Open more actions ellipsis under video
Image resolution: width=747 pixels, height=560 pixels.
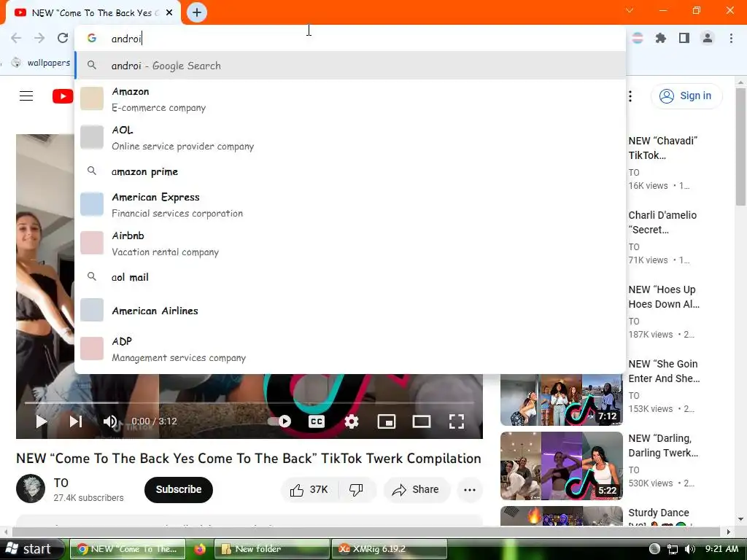pyautogui.click(x=470, y=489)
